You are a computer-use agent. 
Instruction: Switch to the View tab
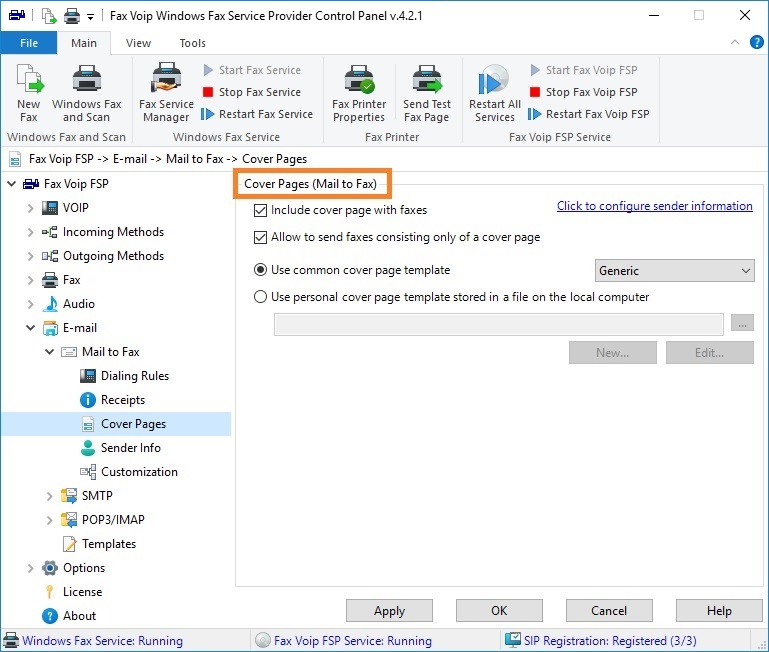point(138,43)
